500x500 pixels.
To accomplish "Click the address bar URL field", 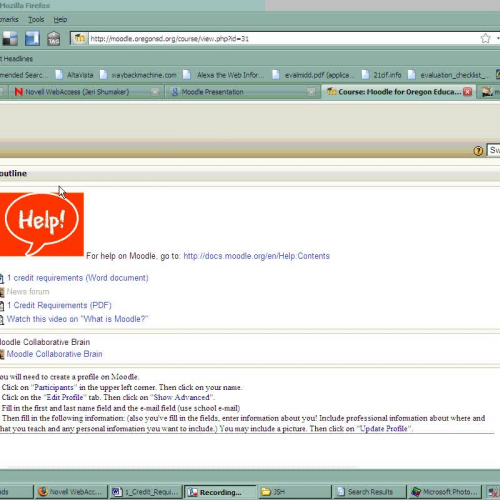I will click(x=283, y=39).
